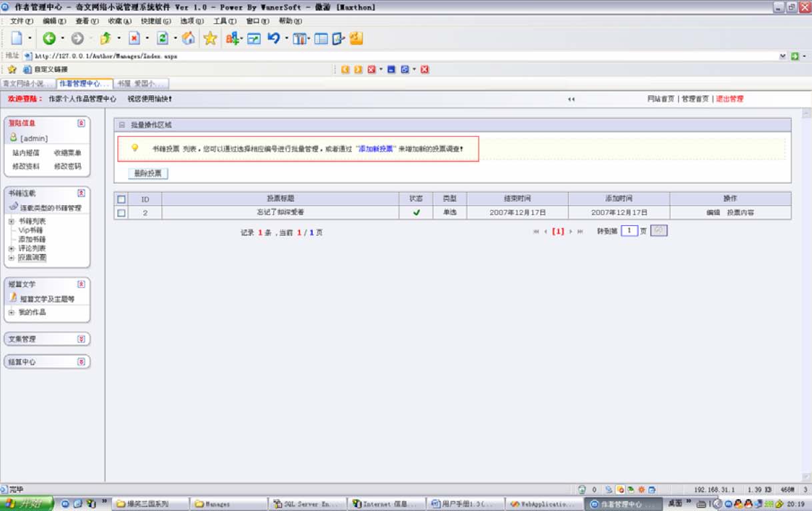Expand the 评论列表 tree node
This screenshot has height=511, width=812.
coord(11,249)
